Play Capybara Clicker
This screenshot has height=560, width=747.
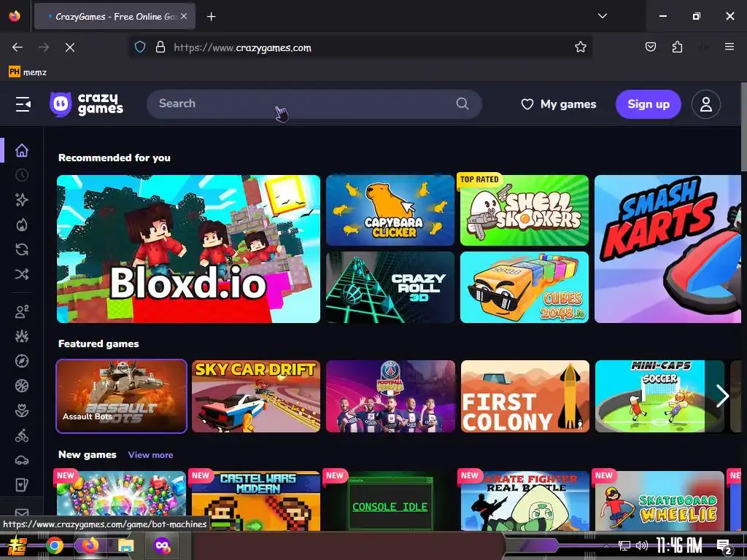390,210
